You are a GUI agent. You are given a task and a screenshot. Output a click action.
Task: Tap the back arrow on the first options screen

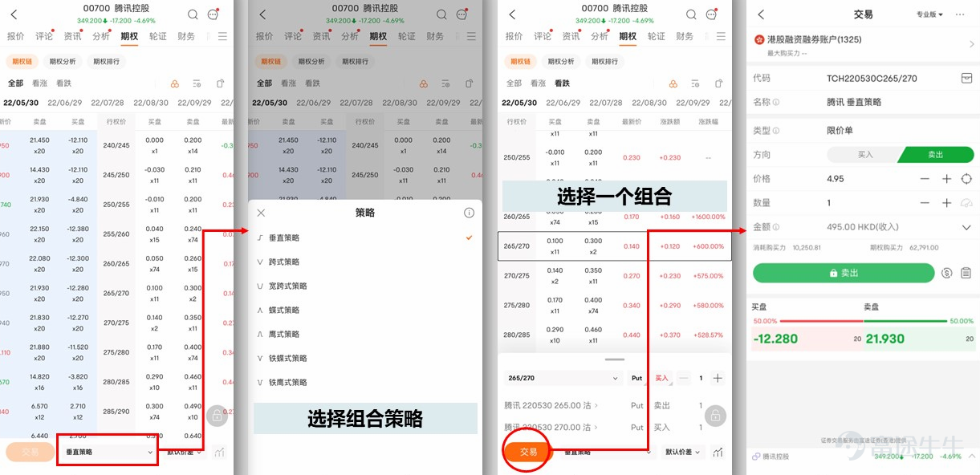tap(14, 14)
